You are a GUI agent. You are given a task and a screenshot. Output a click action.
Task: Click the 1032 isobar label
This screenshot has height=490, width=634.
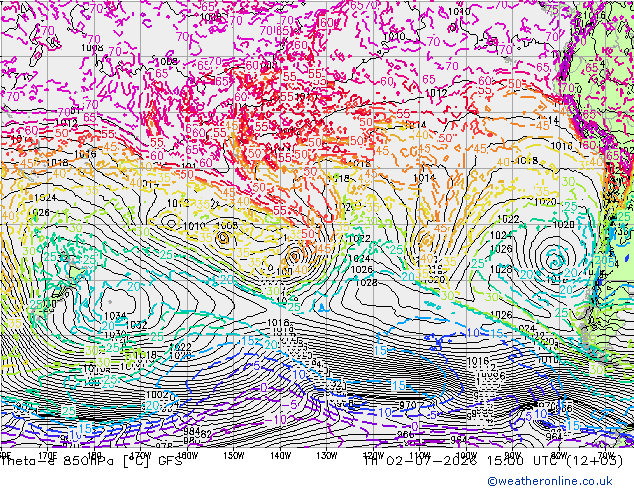(x=136, y=325)
